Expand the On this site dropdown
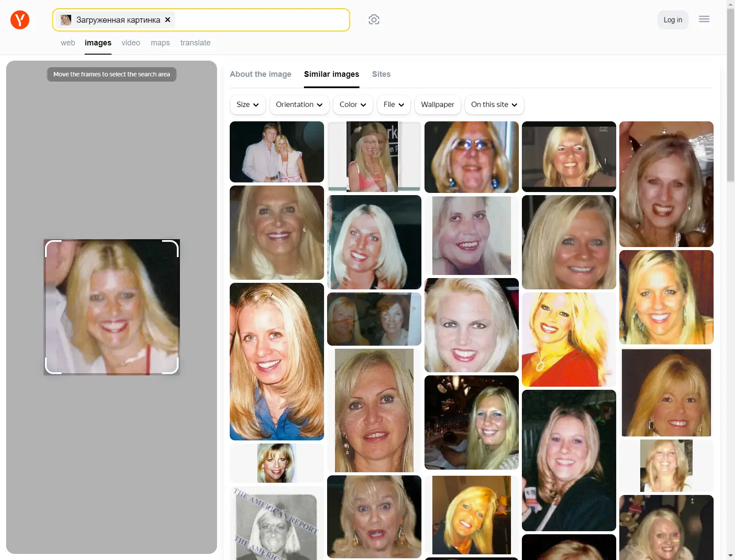Screen dimensions: 735x560 coord(494,105)
